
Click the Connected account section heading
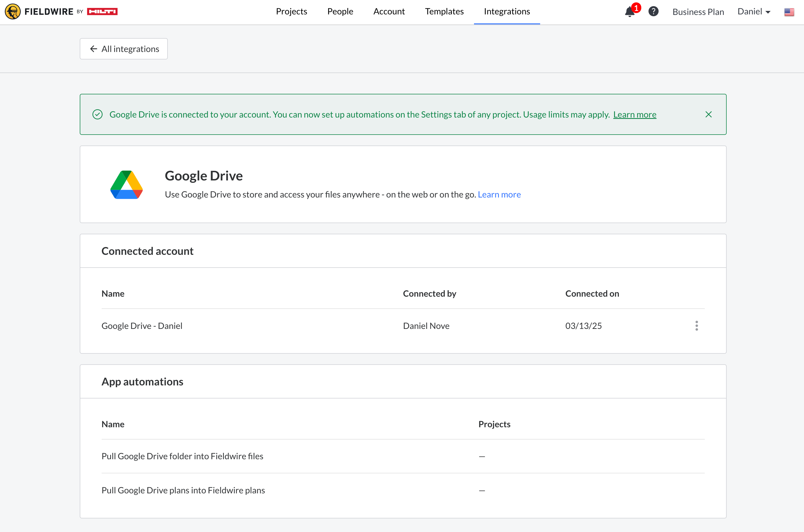pyautogui.click(x=147, y=251)
